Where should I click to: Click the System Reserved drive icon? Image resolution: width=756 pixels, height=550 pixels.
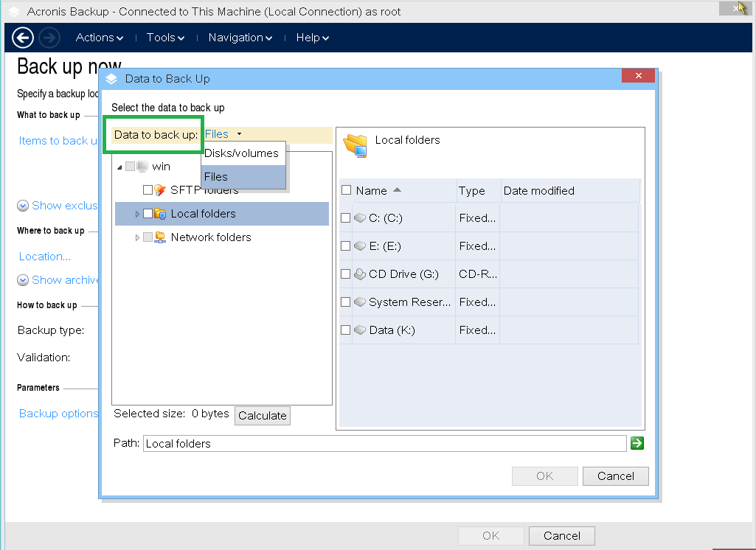point(360,302)
